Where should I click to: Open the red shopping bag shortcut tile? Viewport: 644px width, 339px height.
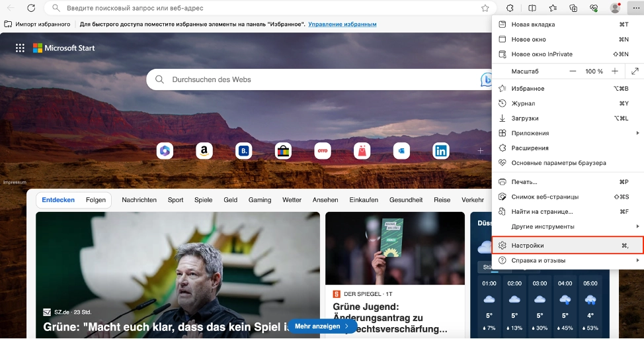click(x=362, y=151)
